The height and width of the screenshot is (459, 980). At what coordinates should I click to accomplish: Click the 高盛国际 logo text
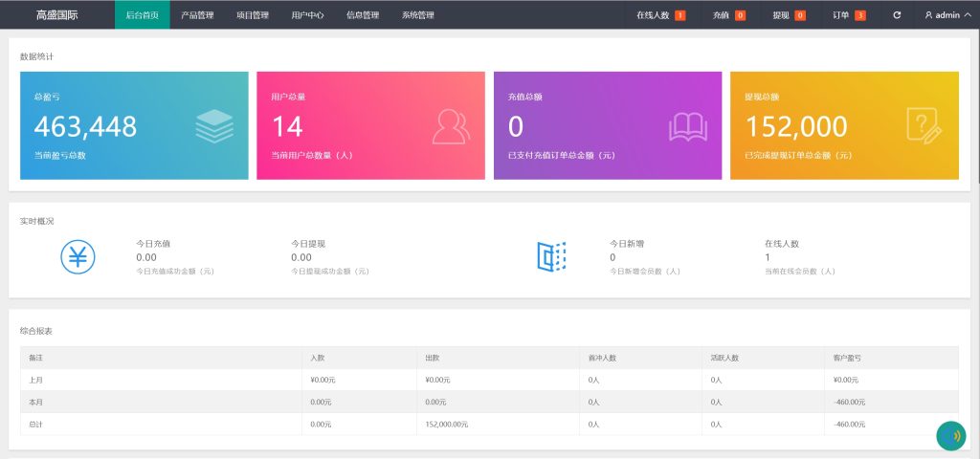pos(56,15)
